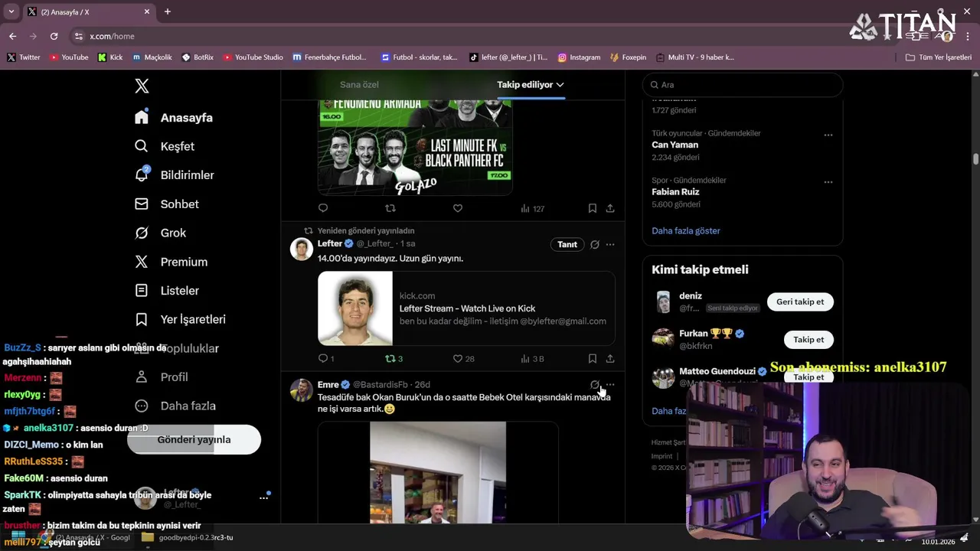The image size is (980, 551).
Task: Open Foxepin bookmark
Action: pos(629,57)
